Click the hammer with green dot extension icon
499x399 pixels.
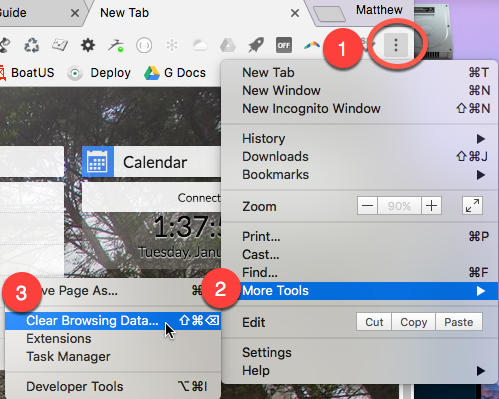116,45
